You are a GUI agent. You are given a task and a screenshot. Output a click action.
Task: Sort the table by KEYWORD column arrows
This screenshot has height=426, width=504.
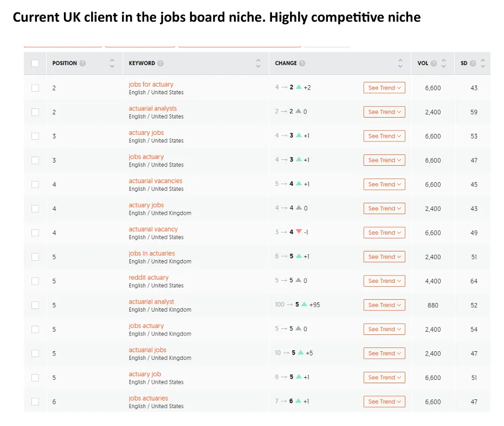(x=259, y=63)
